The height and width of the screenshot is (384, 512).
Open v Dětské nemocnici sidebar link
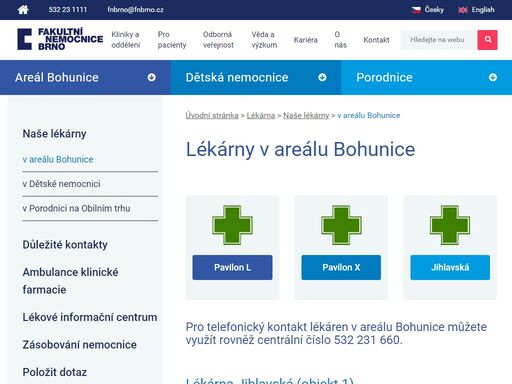[x=61, y=184]
